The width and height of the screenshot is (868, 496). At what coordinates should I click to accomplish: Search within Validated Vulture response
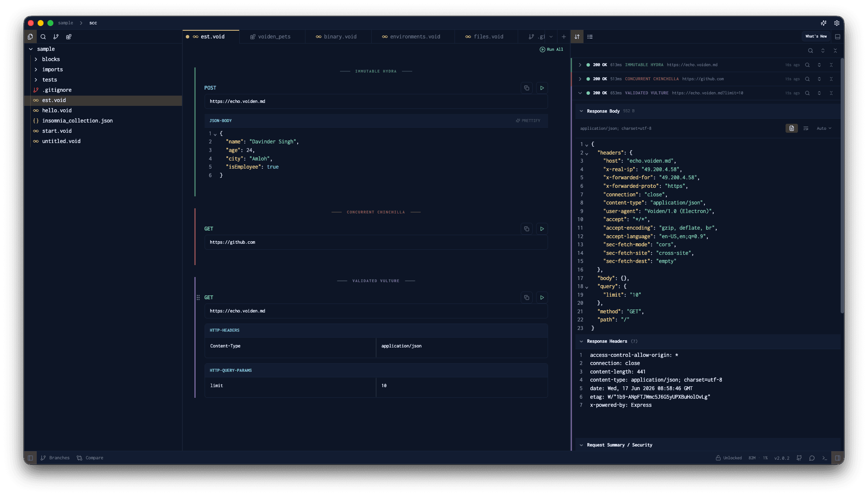coord(807,93)
